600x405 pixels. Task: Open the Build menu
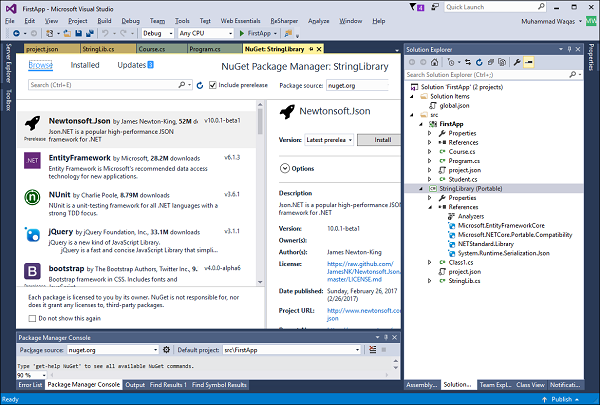pyautogui.click(x=104, y=21)
